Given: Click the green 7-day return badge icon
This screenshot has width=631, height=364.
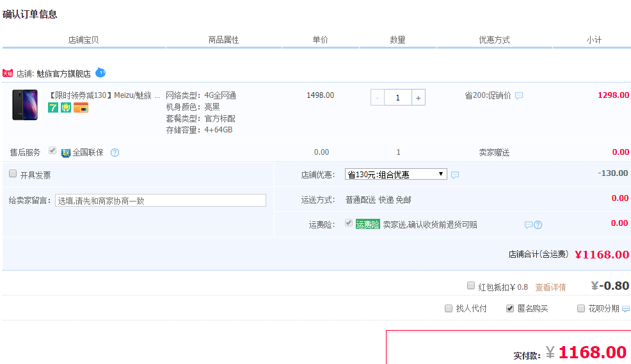Looking at the screenshot, I should [x=53, y=107].
